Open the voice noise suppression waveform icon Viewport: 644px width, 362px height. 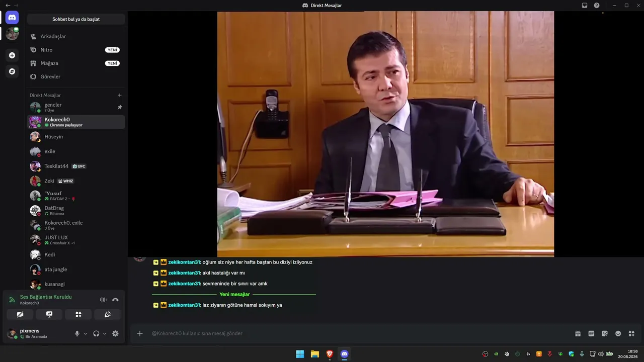[103, 300]
